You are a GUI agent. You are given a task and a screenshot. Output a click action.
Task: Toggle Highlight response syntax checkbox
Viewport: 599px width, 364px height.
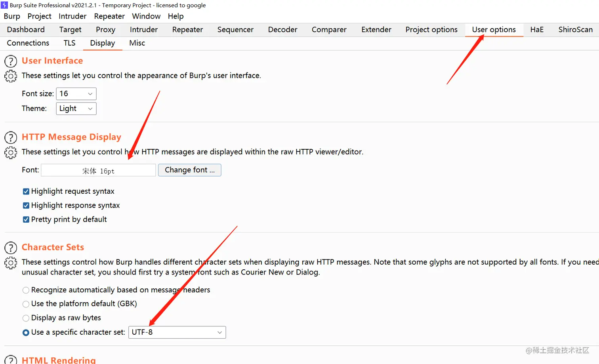(x=26, y=206)
